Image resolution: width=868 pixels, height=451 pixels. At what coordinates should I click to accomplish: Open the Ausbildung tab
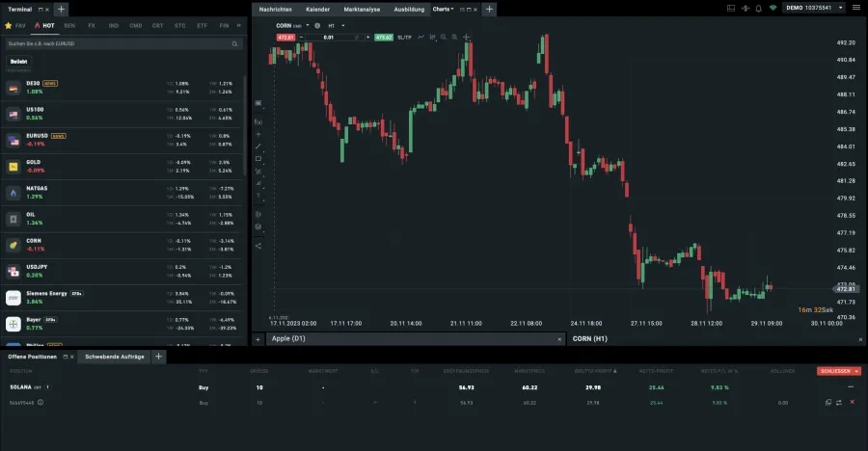409,10
